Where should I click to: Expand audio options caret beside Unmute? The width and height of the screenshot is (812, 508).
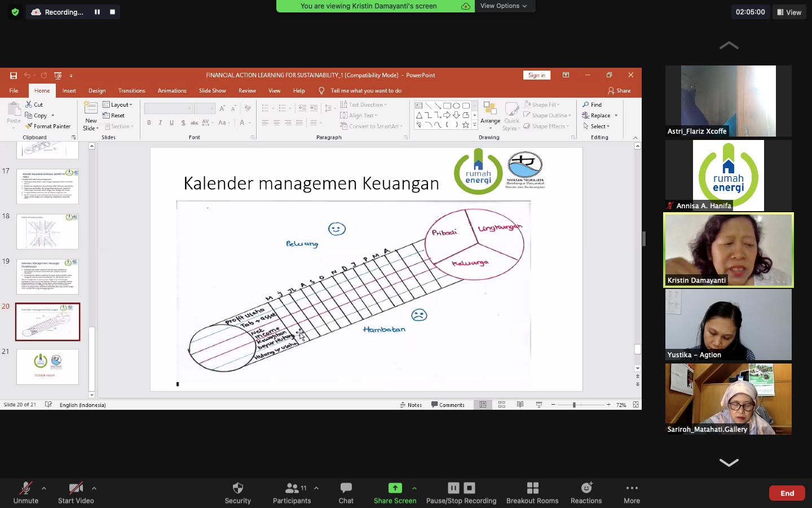tap(44, 488)
